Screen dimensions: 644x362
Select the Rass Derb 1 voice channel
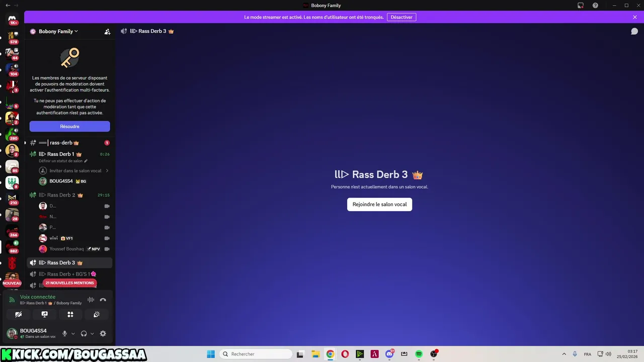(69, 154)
